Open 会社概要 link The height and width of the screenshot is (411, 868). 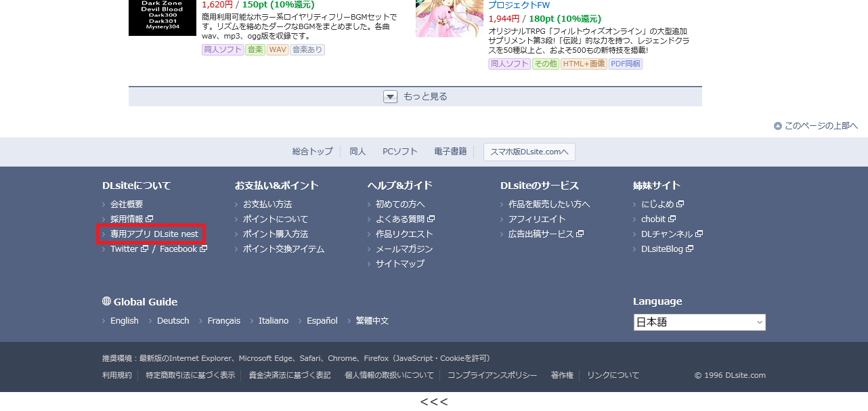tap(127, 204)
